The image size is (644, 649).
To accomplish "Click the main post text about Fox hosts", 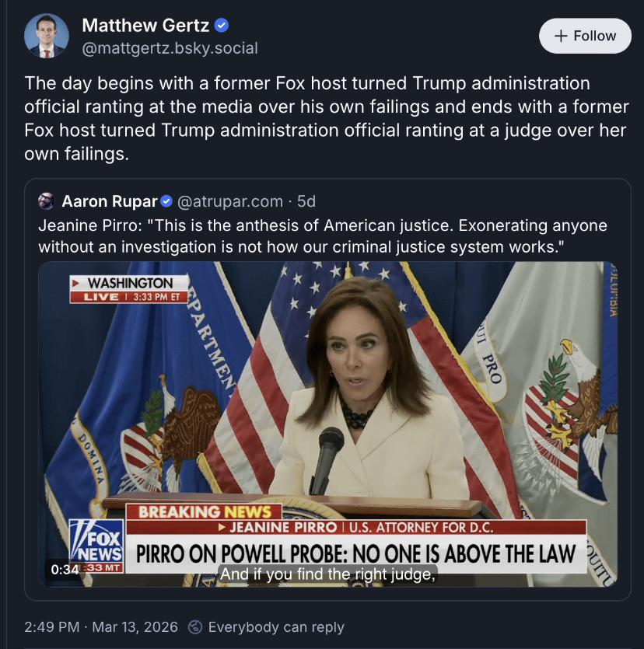I will (324, 118).
